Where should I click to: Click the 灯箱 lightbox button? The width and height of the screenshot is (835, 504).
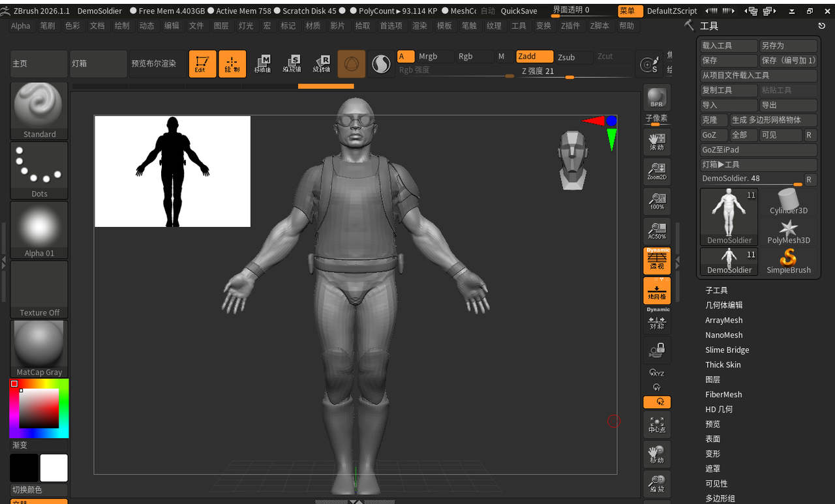pyautogui.click(x=99, y=64)
